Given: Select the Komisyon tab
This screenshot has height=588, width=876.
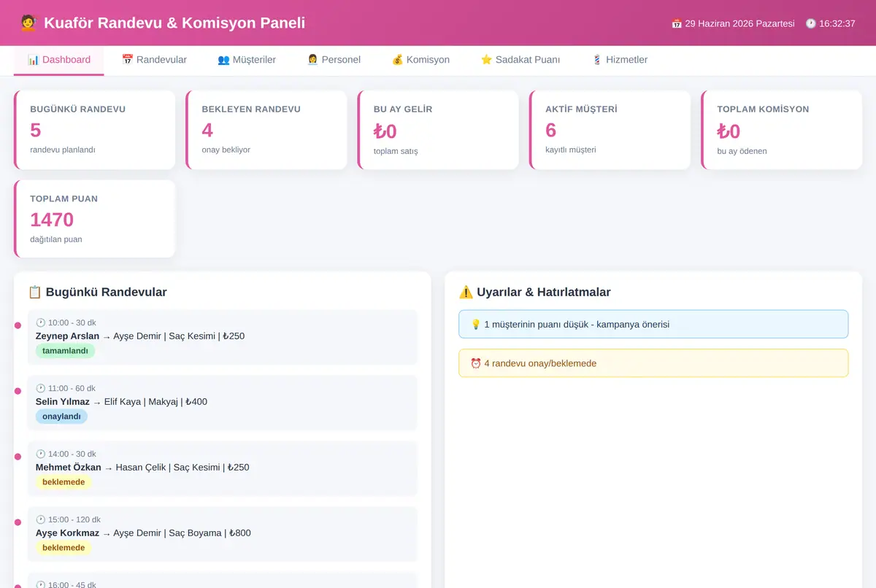Looking at the screenshot, I should tap(420, 60).
